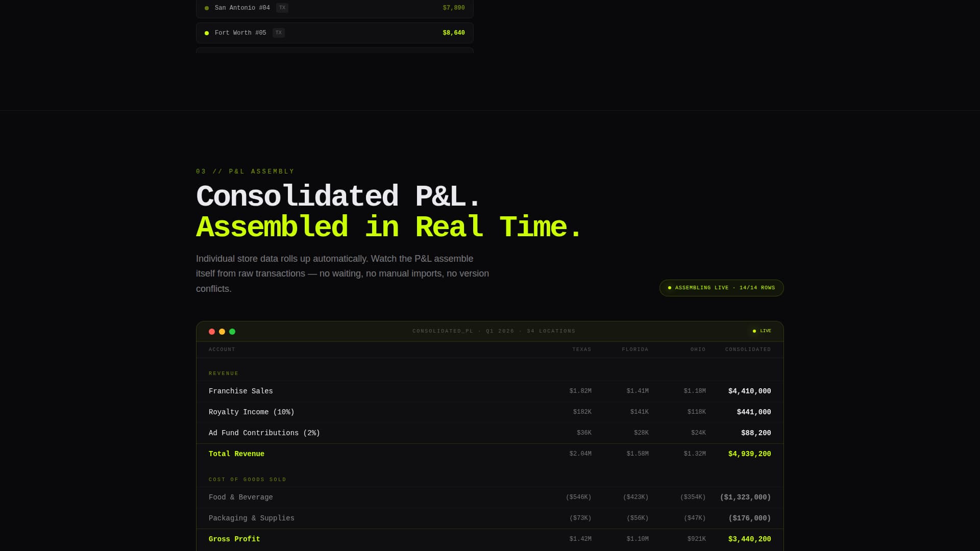
Task: Click Royalty Income Texas value $182K
Action: [582, 412]
